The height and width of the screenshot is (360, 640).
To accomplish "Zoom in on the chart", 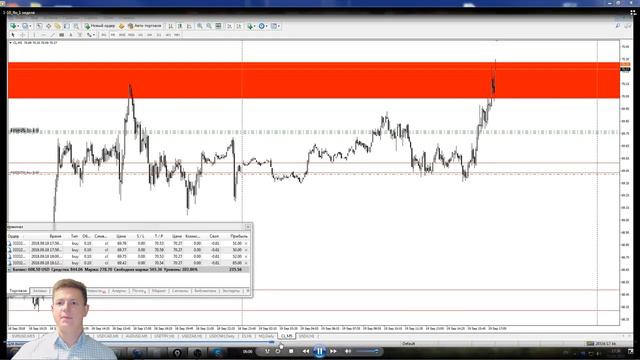I will point(200,26).
